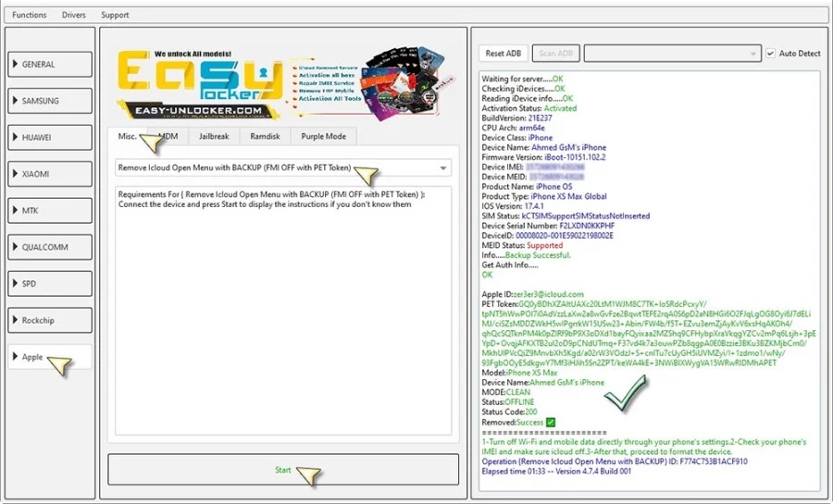
Task: Click the MEID Status Supported line
Action: click(522, 246)
